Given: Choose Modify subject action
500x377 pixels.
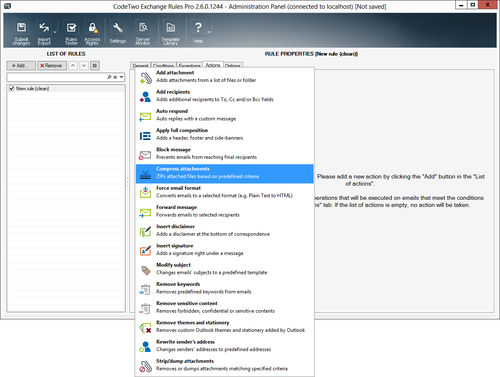Looking at the screenshot, I should (x=225, y=269).
